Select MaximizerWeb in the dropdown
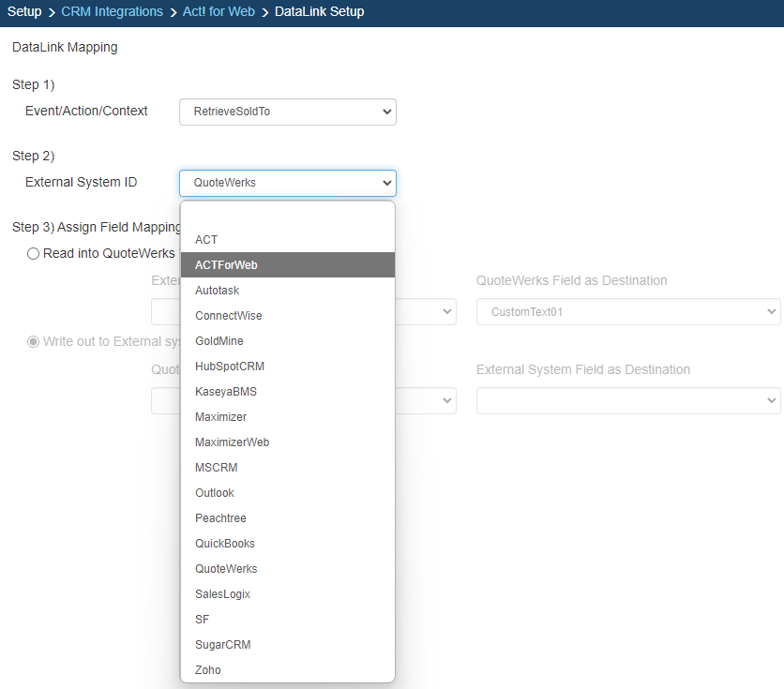The height and width of the screenshot is (689, 784). point(232,442)
